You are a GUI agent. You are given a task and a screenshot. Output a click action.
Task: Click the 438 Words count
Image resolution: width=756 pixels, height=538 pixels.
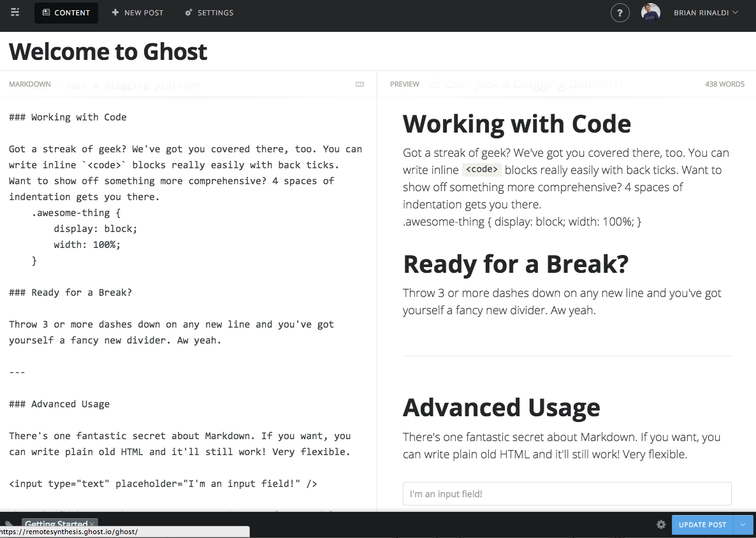(725, 84)
